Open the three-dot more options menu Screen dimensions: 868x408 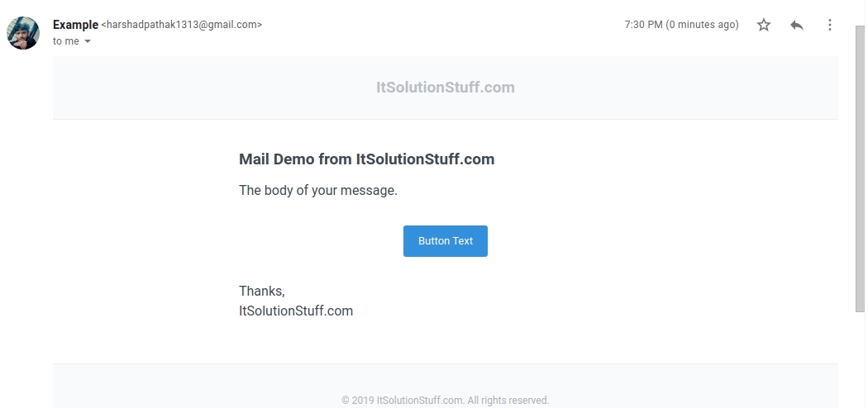(830, 25)
